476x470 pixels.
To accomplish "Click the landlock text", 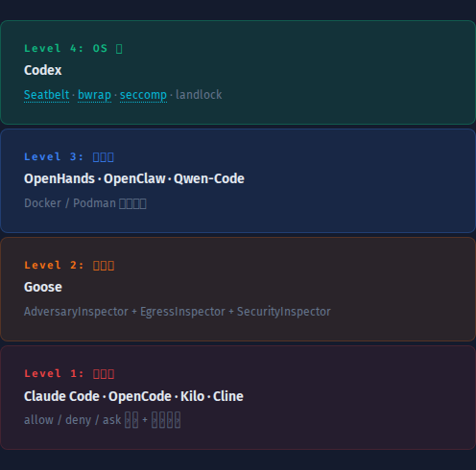I will pyautogui.click(x=199, y=95).
